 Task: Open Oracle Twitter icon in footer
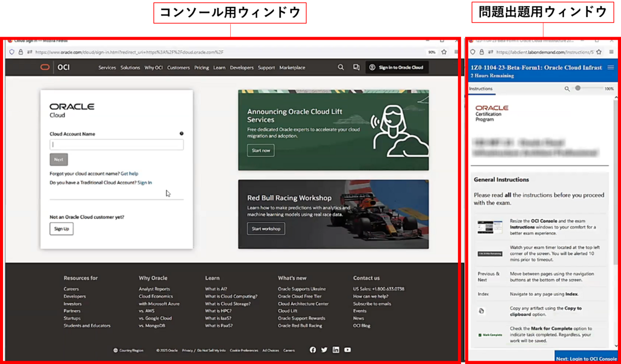coord(324,350)
